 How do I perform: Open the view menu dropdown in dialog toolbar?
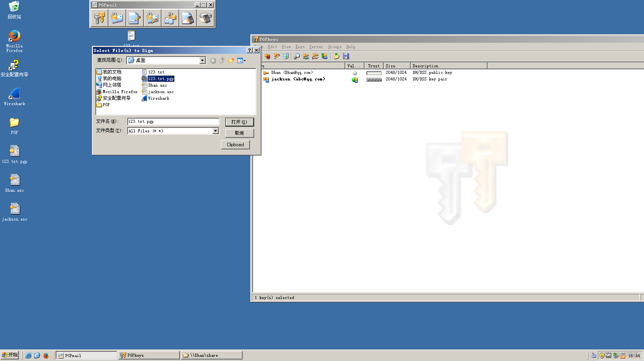pos(241,60)
